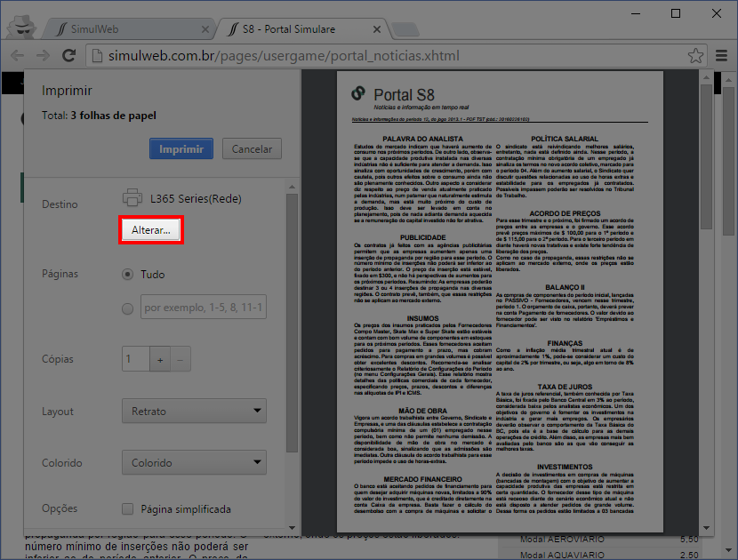Click the browser forward arrow

tap(43, 55)
